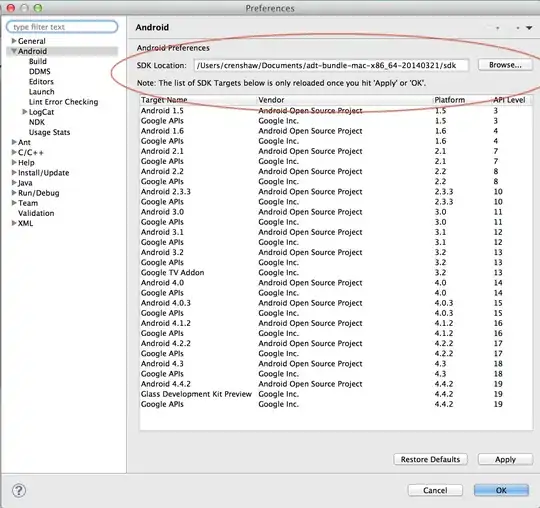
Task: Expand the Install/Update tree node
Action: click(14, 173)
